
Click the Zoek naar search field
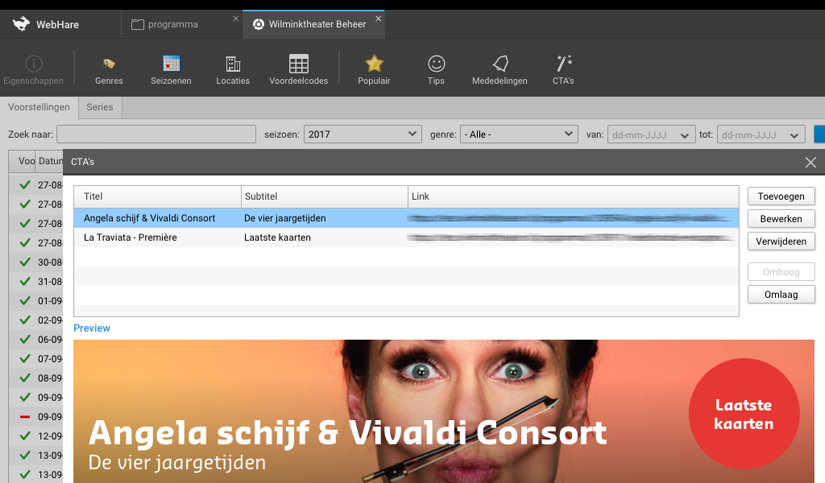click(x=156, y=134)
